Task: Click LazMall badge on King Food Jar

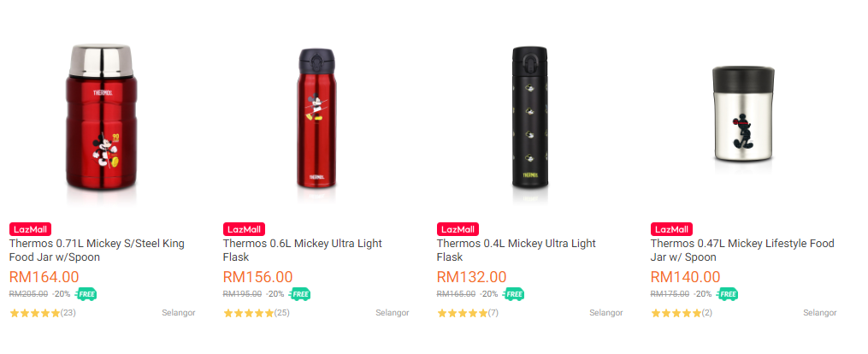Action: [31, 229]
